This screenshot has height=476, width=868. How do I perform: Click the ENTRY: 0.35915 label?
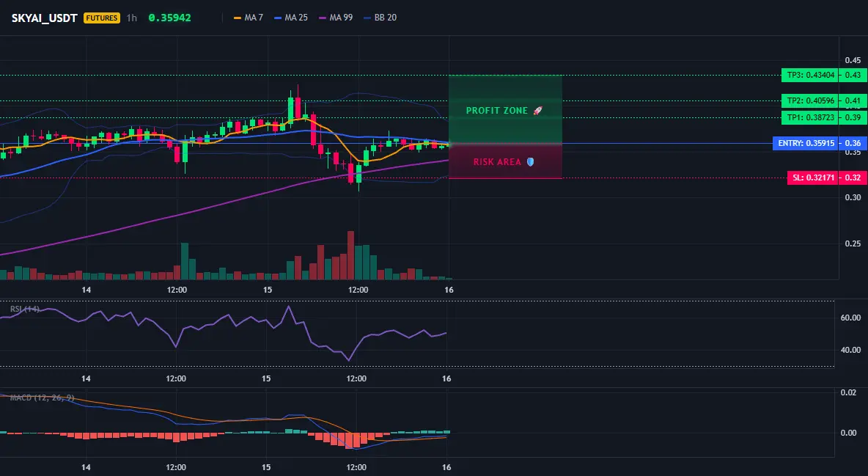[x=806, y=143]
